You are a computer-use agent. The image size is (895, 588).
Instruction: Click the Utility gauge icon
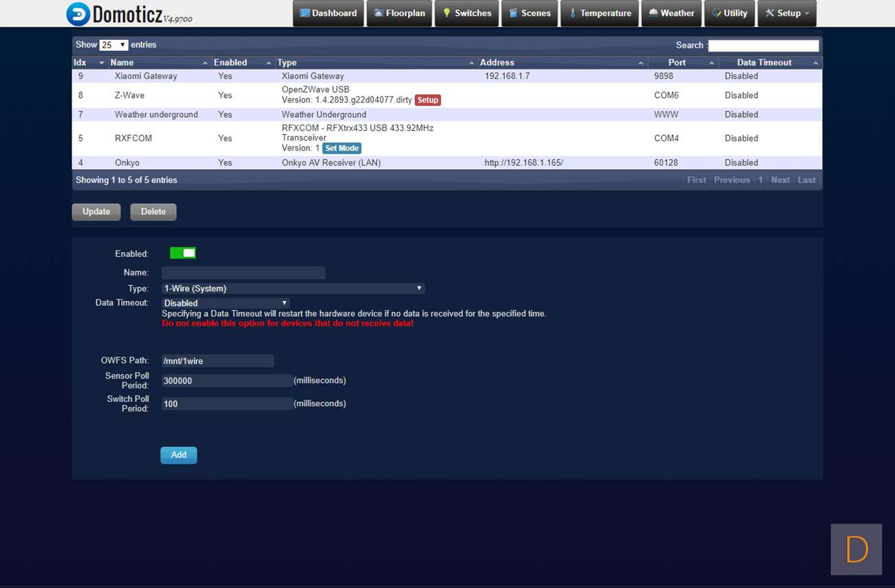(x=717, y=13)
